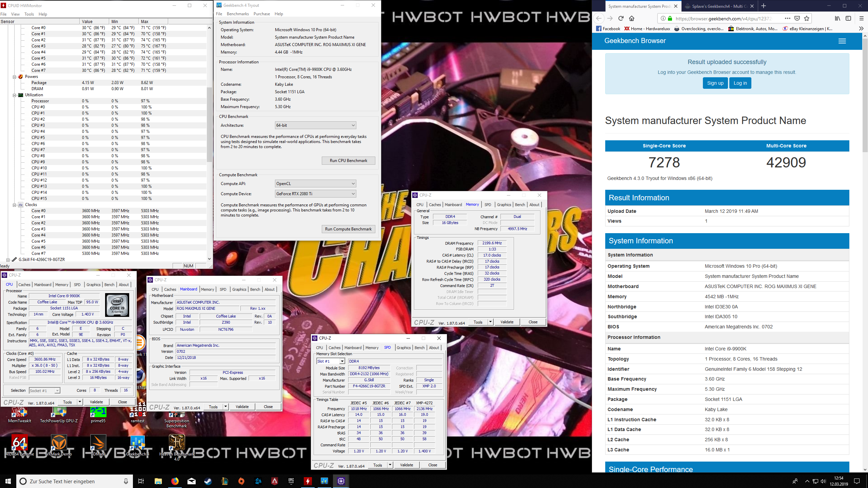Launch 3DMark from desktop

(x=98, y=445)
